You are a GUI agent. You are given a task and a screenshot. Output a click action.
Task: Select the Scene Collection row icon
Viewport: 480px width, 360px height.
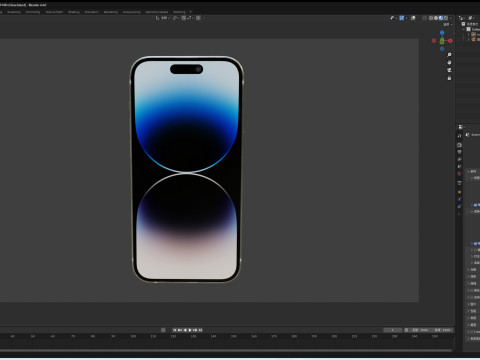pos(463,24)
